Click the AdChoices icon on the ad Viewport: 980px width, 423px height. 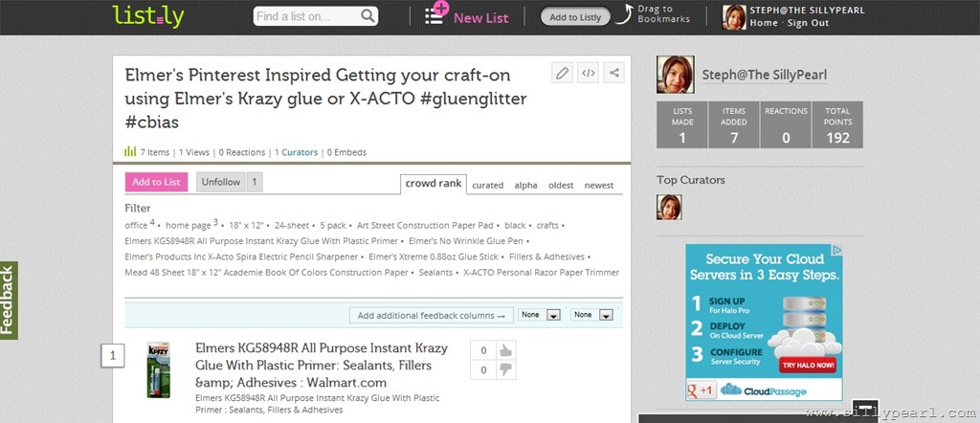[836, 250]
